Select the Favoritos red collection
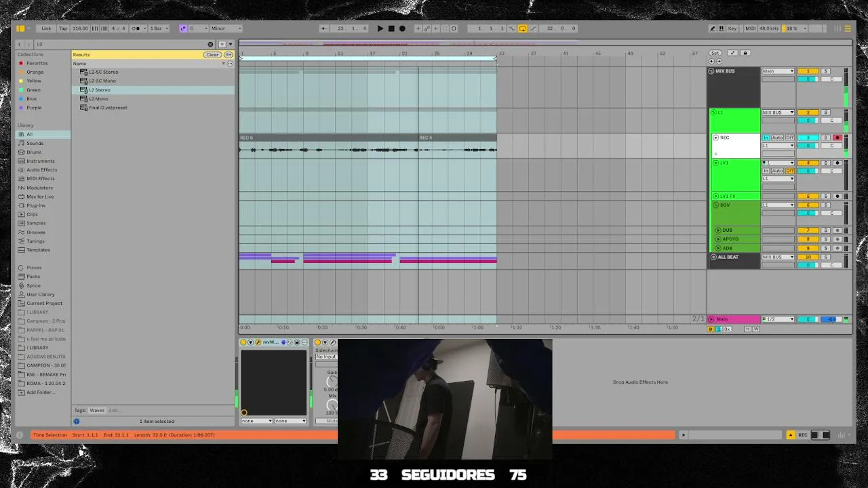 click(x=37, y=63)
